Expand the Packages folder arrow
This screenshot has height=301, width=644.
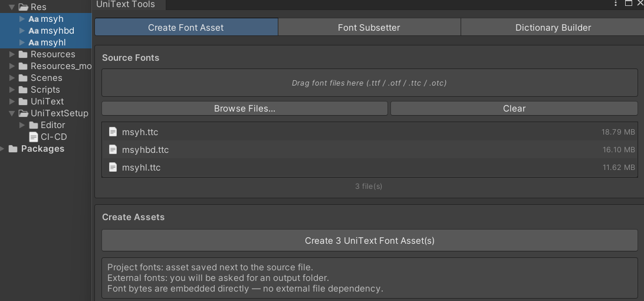click(x=2, y=149)
